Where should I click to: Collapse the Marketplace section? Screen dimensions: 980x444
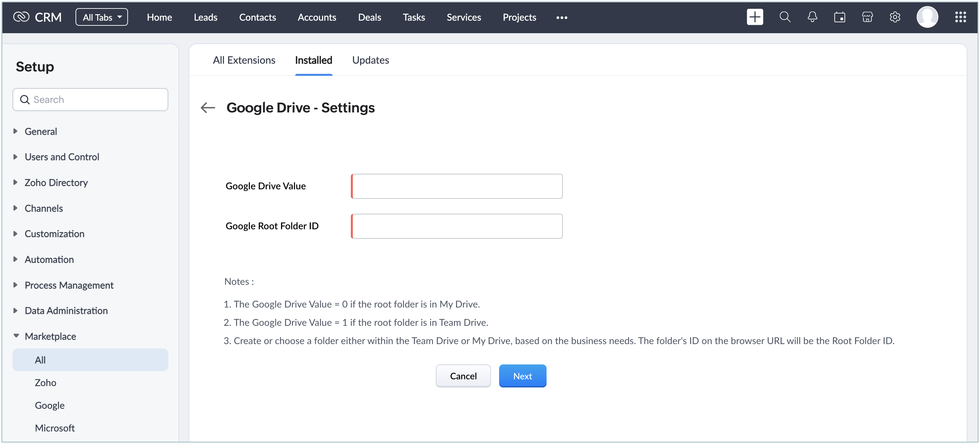point(50,336)
